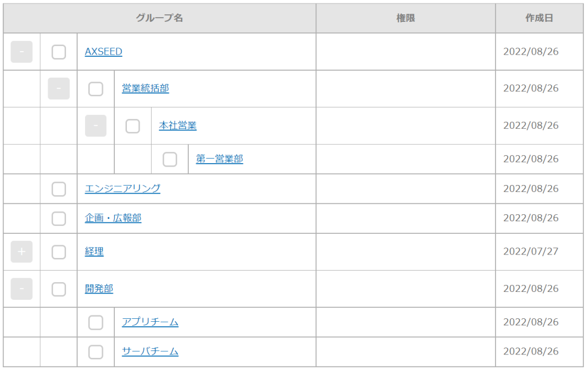588x370 pixels.
Task: Collapse the 開発部 group
Action: coord(22,288)
